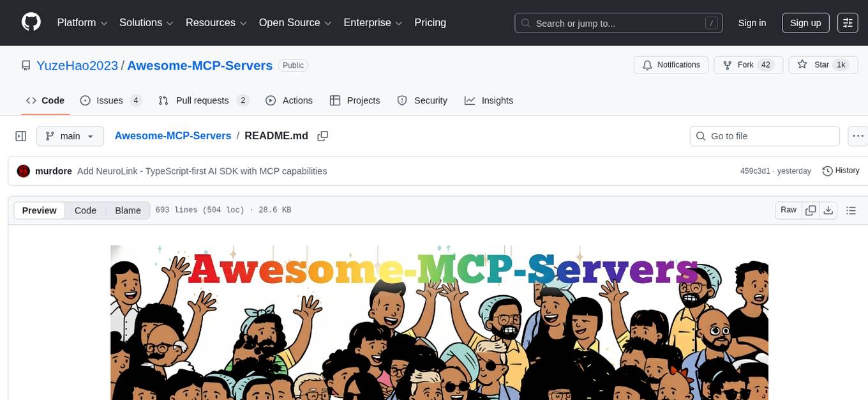Screen dimensions: 868x400
Task: Download the README.md file
Action: point(828,210)
